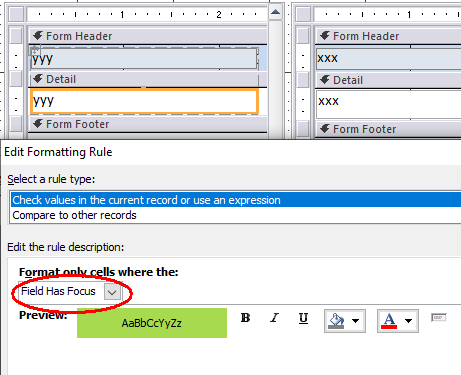Toggle Underline formatting button
This screenshot has width=461, height=375.
coord(303,318)
